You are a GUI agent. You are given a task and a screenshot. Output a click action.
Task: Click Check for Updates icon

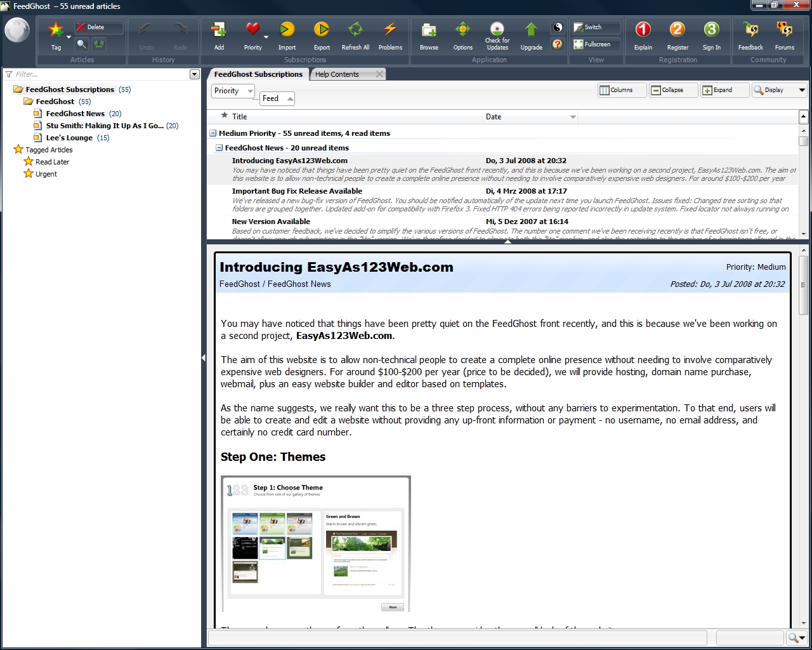(x=497, y=29)
